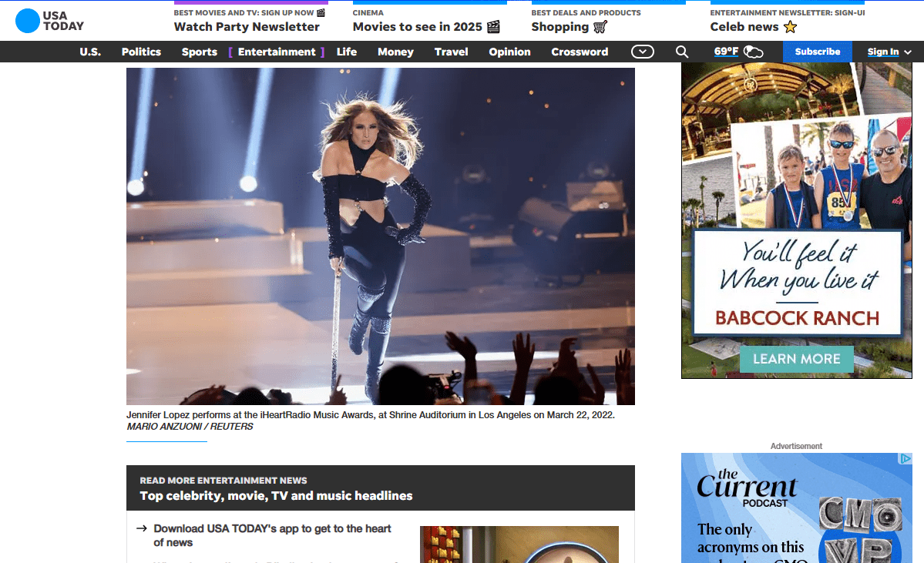Click the READ MORE ENTERTAINMENT NEWS label

(223, 481)
